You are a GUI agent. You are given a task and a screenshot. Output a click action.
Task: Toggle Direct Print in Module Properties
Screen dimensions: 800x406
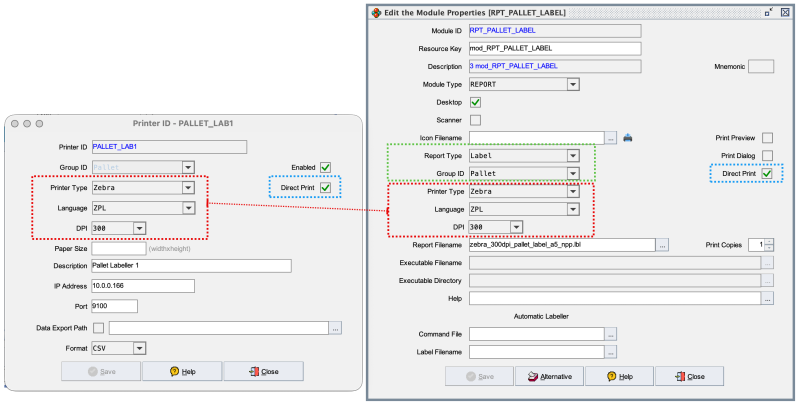(767, 173)
